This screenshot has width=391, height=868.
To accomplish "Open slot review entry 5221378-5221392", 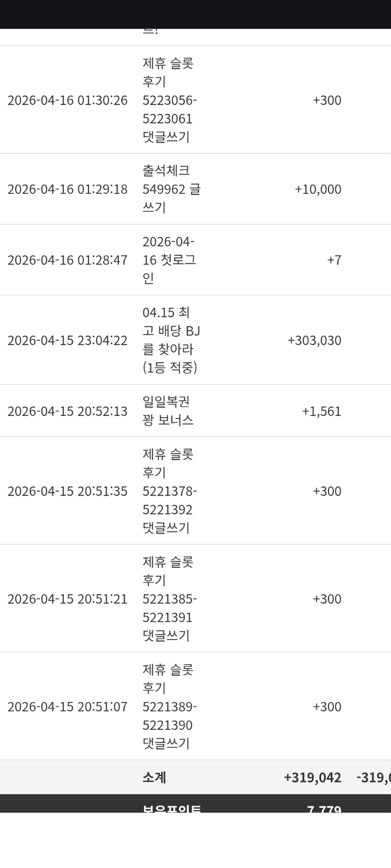I will click(x=169, y=491).
